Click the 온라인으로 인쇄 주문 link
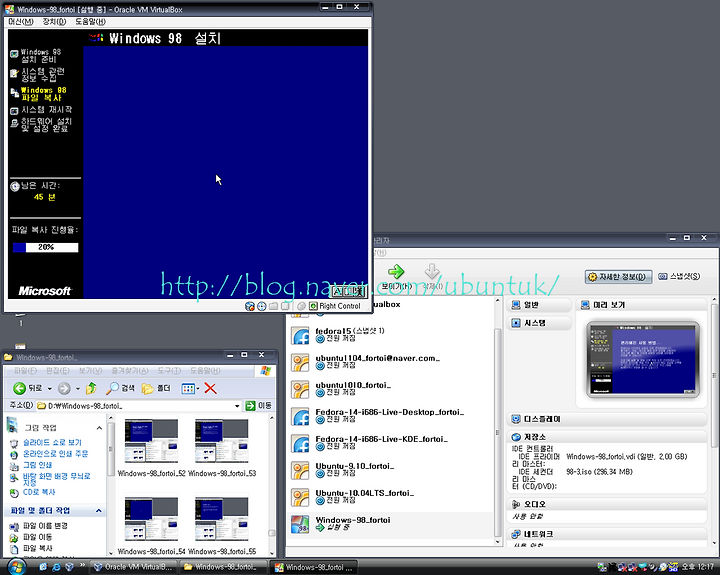 56,454
